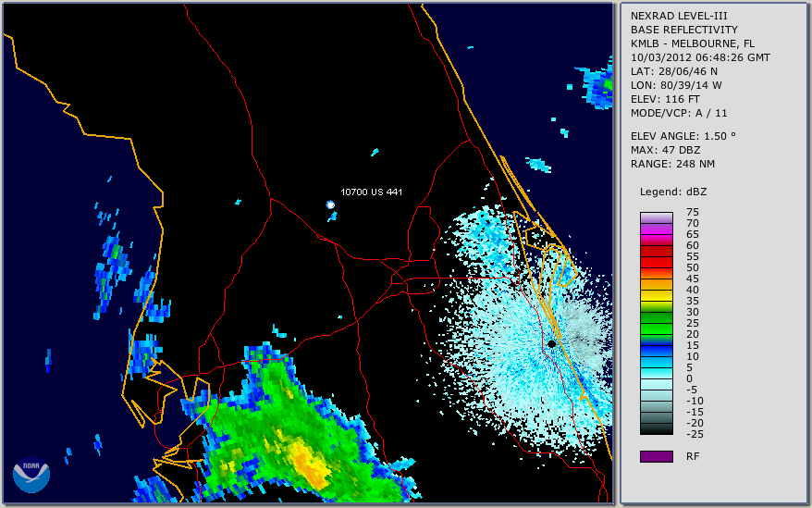Click 'Legend: dBZ' heading
This screenshot has height=508, width=812.
coord(673,192)
